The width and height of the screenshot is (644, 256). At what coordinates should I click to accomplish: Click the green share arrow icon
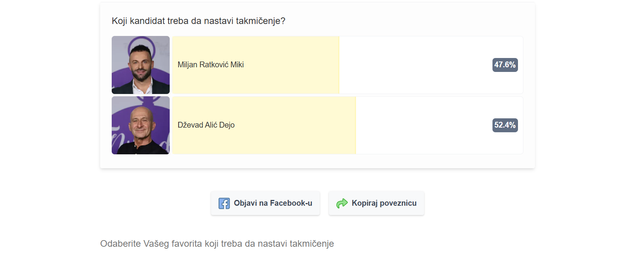342,203
